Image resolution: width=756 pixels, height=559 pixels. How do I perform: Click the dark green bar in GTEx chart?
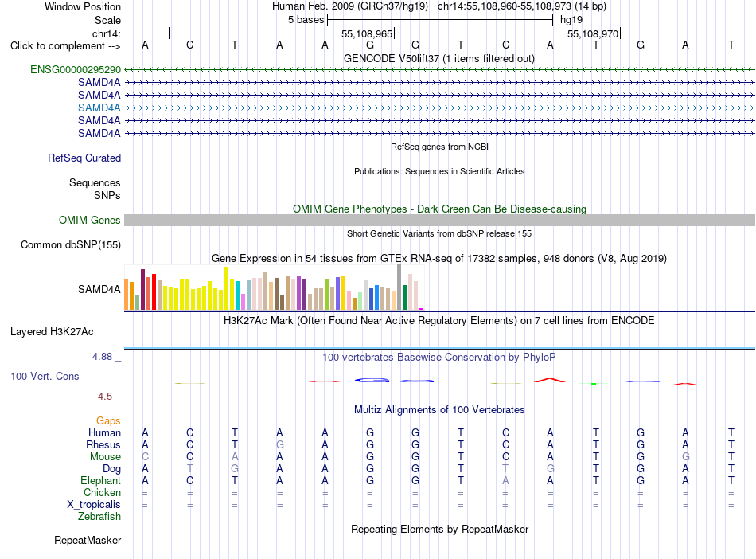pyautogui.click(x=404, y=297)
